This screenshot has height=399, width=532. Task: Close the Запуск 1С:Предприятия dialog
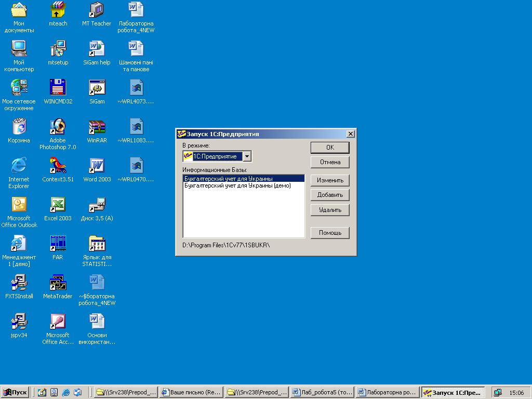(x=351, y=134)
